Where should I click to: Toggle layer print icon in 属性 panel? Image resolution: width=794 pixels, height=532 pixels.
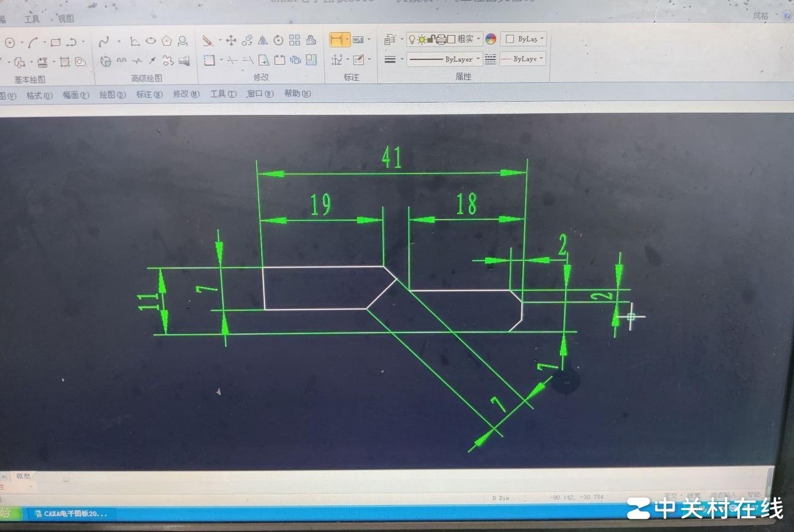point(441,40)
